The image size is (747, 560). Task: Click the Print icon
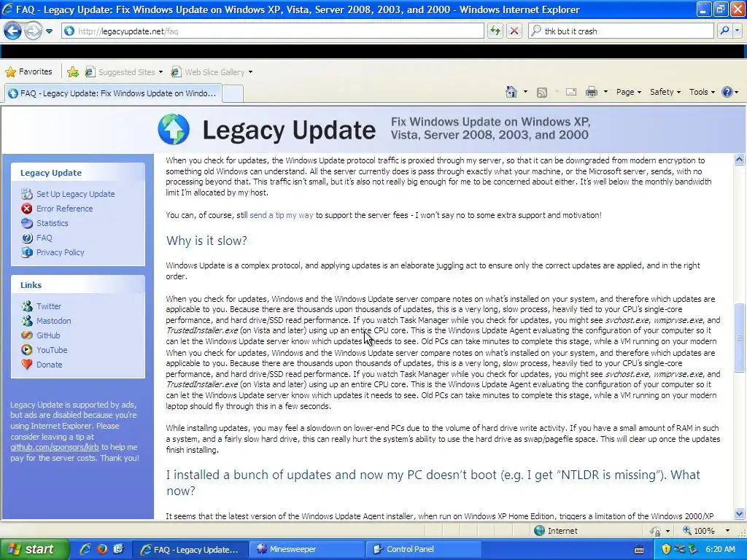point(591,92)
